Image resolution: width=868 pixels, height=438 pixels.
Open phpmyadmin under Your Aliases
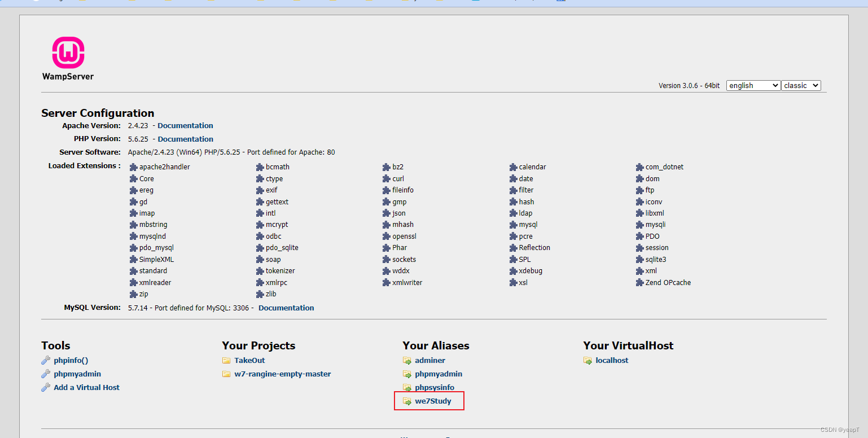[439, 374]
